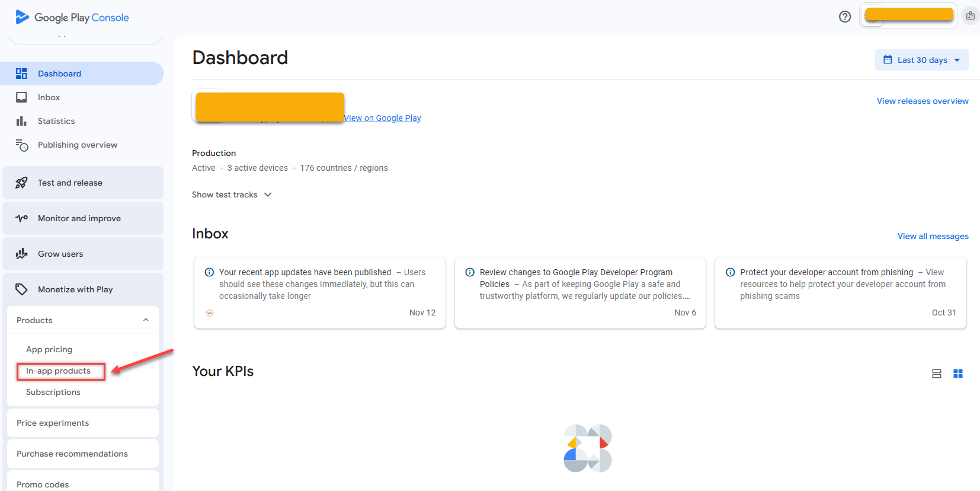Click the Inbox tray icon in sidebar
Screen dimensions: 980x491
[x=21, y=97]
